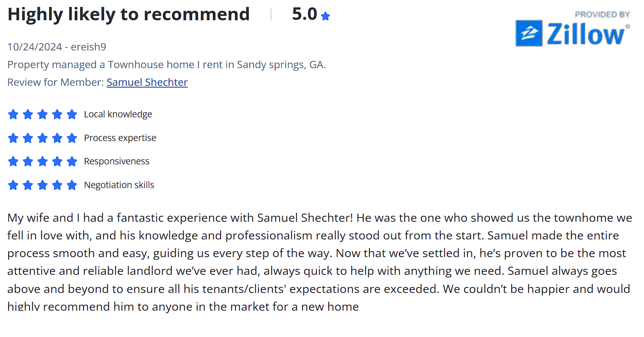This screenshot has height=337, width=644.
Task: Click the Process expertise label
Action: 120,138
